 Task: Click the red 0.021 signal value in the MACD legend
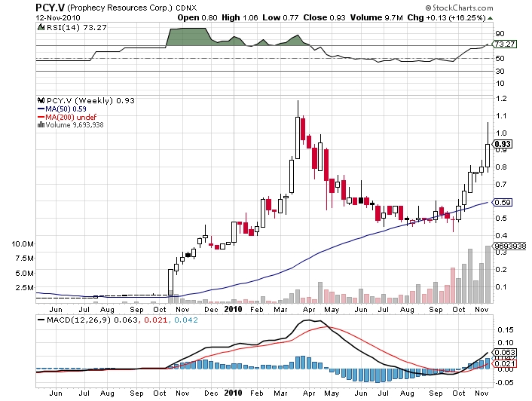coord(156,320)
